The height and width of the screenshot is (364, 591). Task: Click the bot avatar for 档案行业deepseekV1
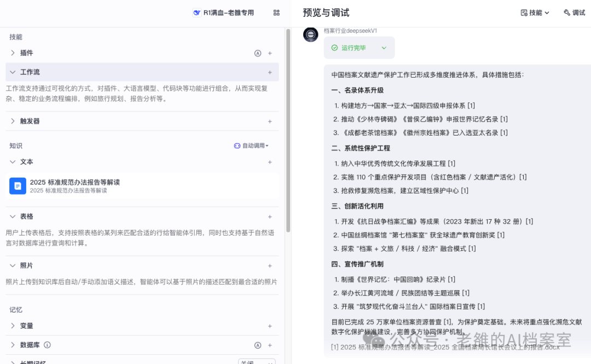point(311,34)
